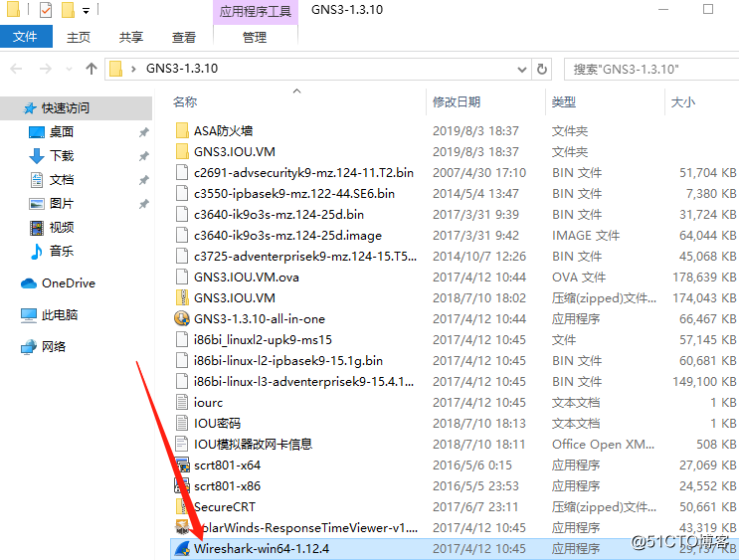Click the properties checkmark icon in title bar

[46, 9]
